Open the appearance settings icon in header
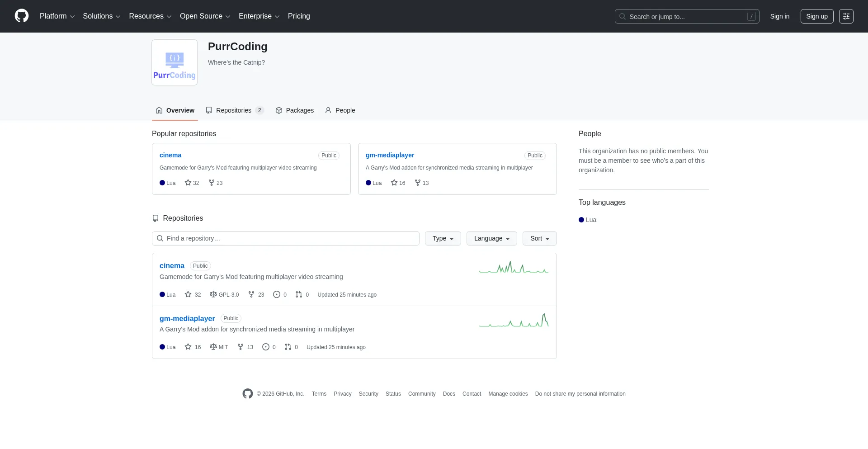Viewport: 868px width, 449px height. (x=846, y=16)
